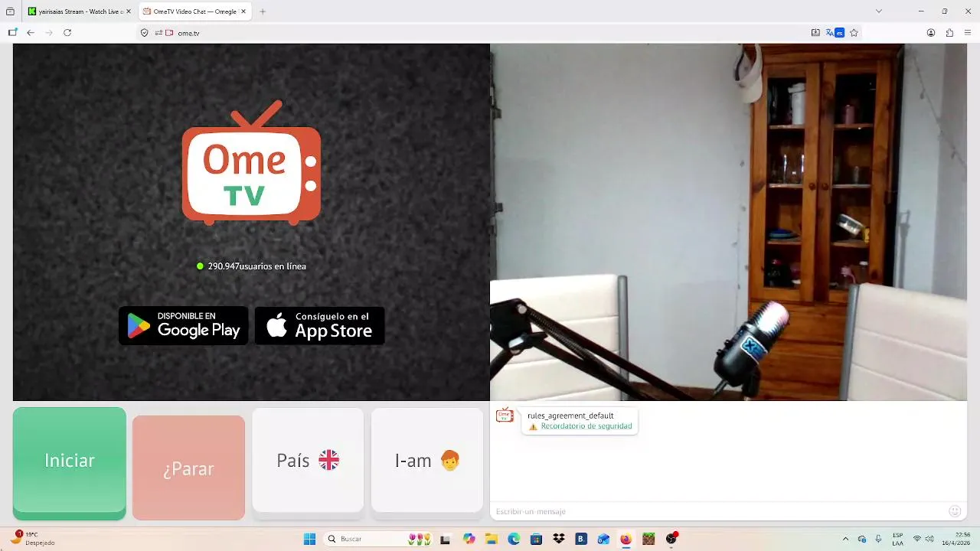Click the 290.947 usuarios en línea text
Viewport: 980px width, 551px height.
[x=257, y=266]
